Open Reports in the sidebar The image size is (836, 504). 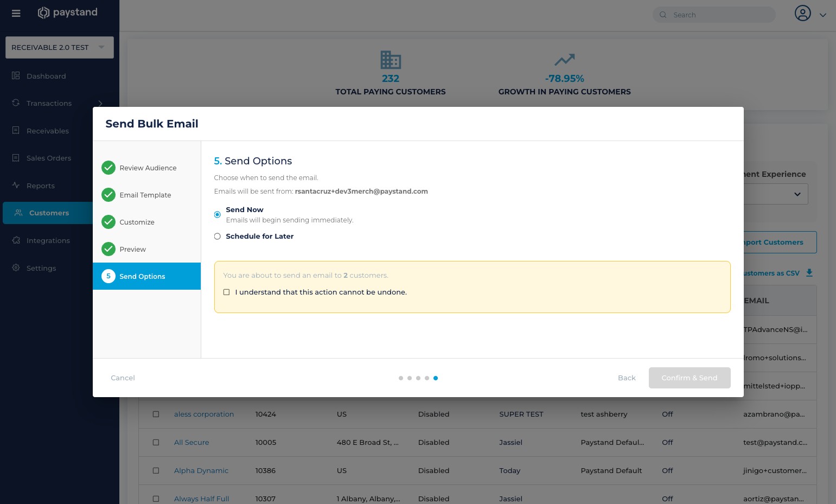[x=41, y=186]
